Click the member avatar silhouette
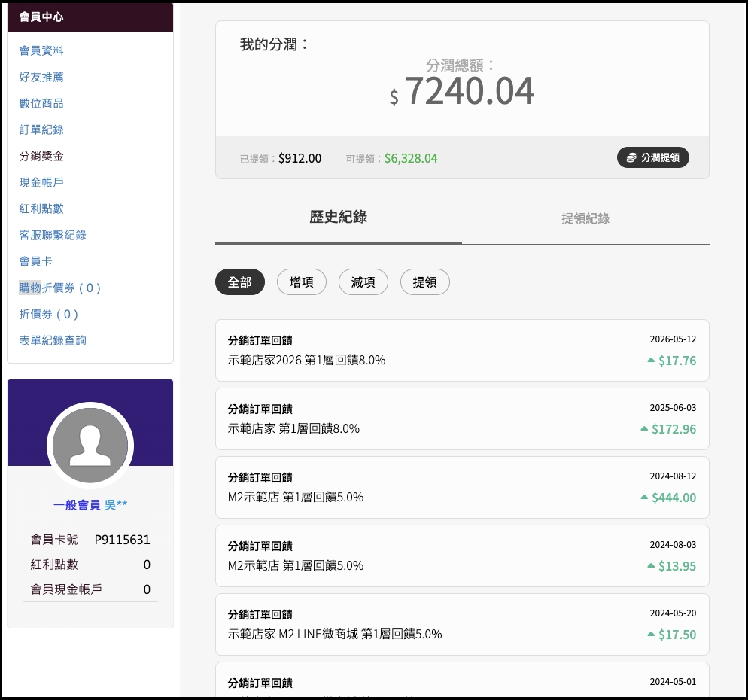This screenshot has width=748, height=700. 90,445
